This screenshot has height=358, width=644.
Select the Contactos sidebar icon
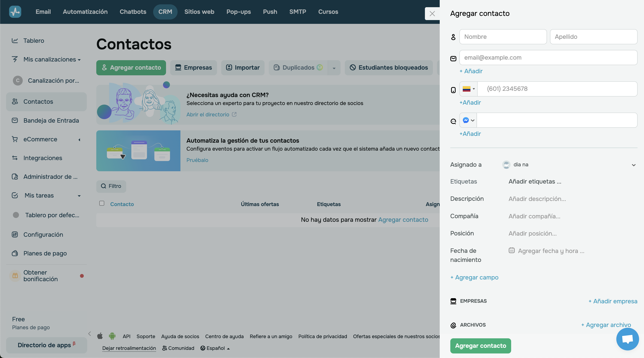(15, 101)
